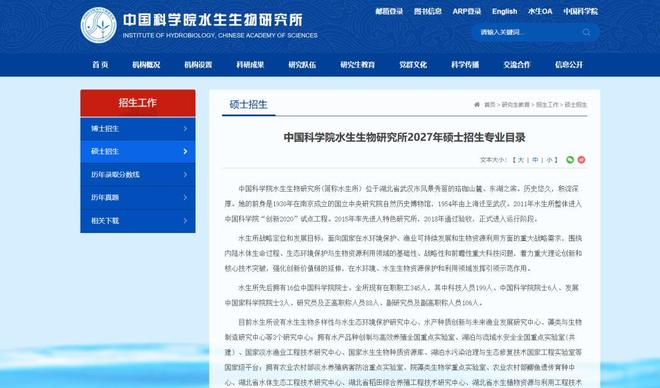Click 招生工作 in the breadcrumb trail
This screenshot has width=660, height=388.
pyautogui.click(x=547, y=104)
